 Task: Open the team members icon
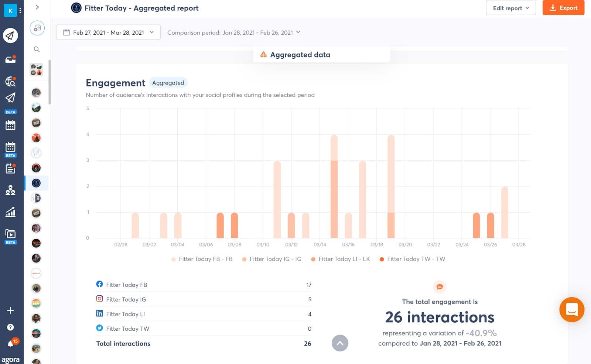[10, 190]
